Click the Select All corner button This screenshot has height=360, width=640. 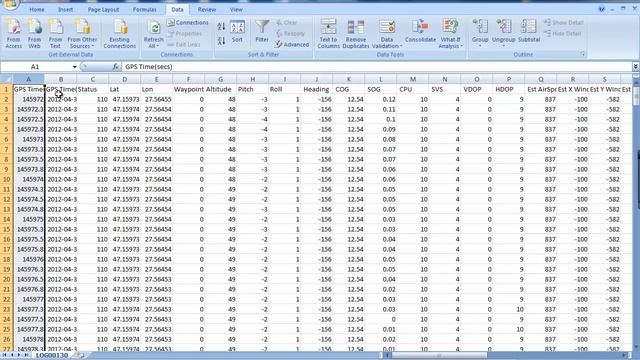point(7,79)
